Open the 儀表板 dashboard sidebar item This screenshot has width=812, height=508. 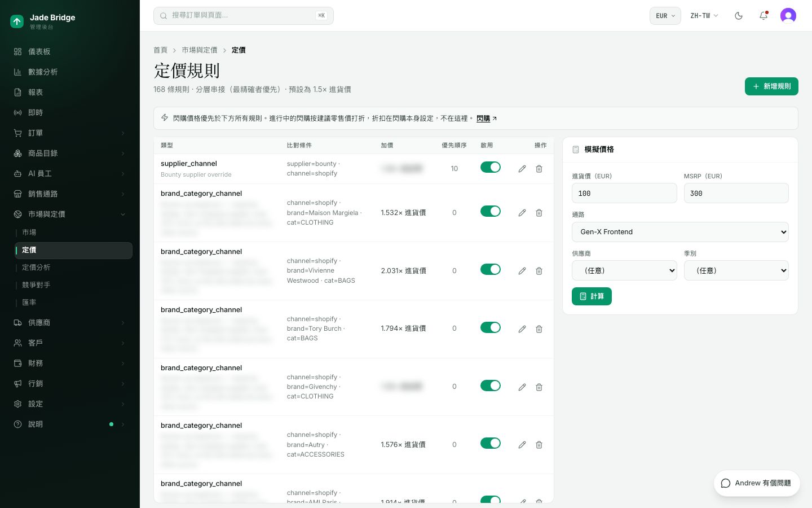point(70,51)
